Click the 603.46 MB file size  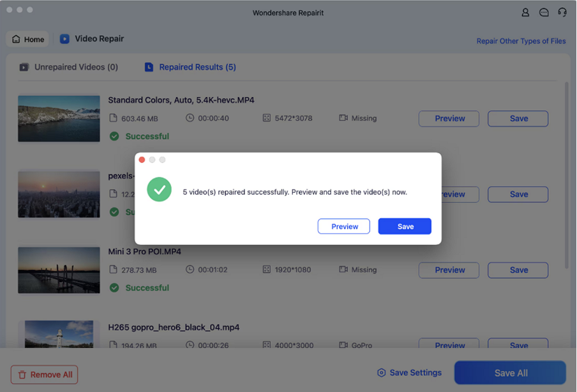[x=140, y=119]
